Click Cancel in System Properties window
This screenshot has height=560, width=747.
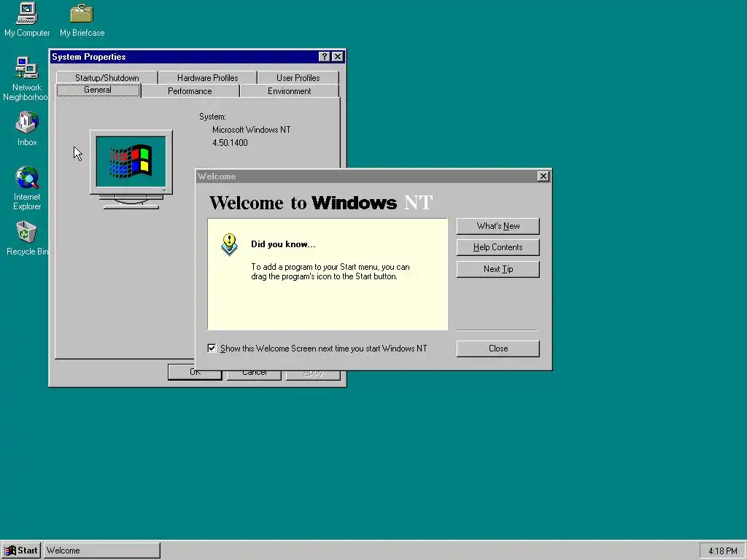click(254, 375)
